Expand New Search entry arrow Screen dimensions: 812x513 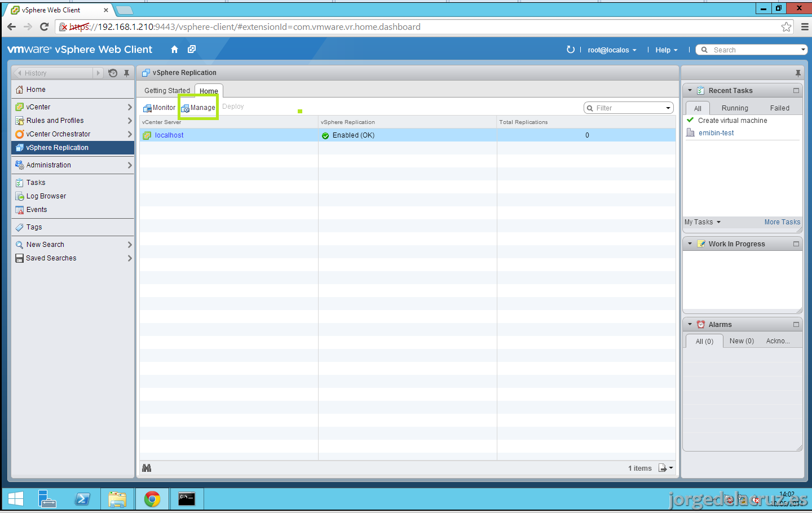tap(130, 245)
